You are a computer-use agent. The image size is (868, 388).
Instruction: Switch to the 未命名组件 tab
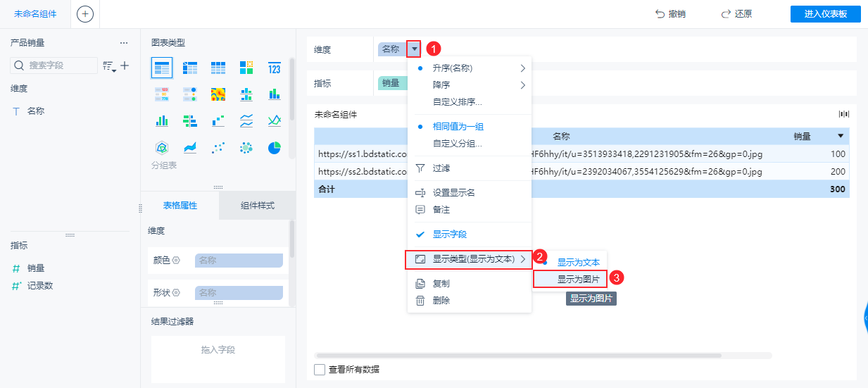[x=35, y=14]
